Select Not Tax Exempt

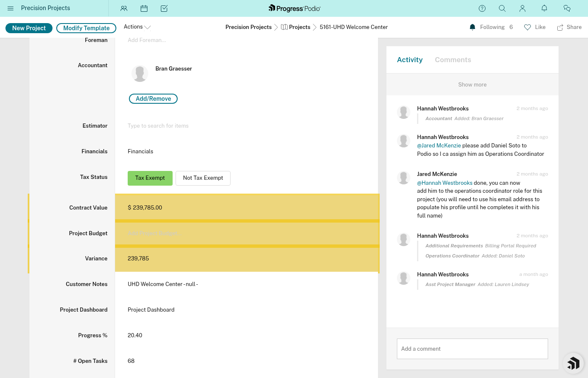pos(203,178)
